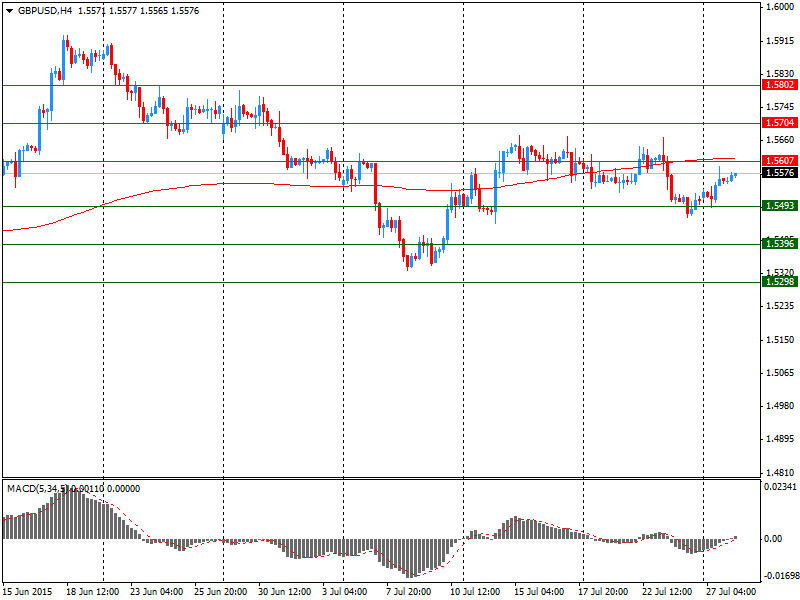Screen dimensions: 800x600
Task: Click the 1.5235 price scale value
Action: point(780,306)
